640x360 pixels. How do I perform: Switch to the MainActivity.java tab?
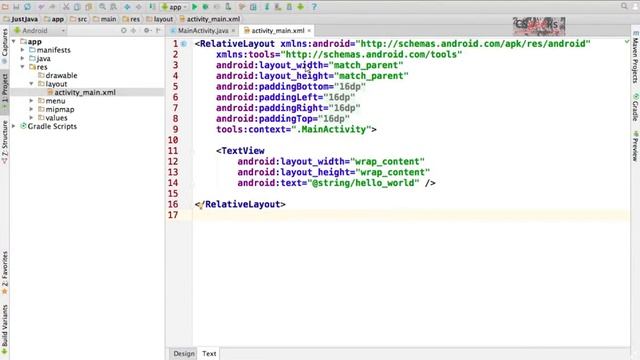pyautogui.click(x=203, y=31)
